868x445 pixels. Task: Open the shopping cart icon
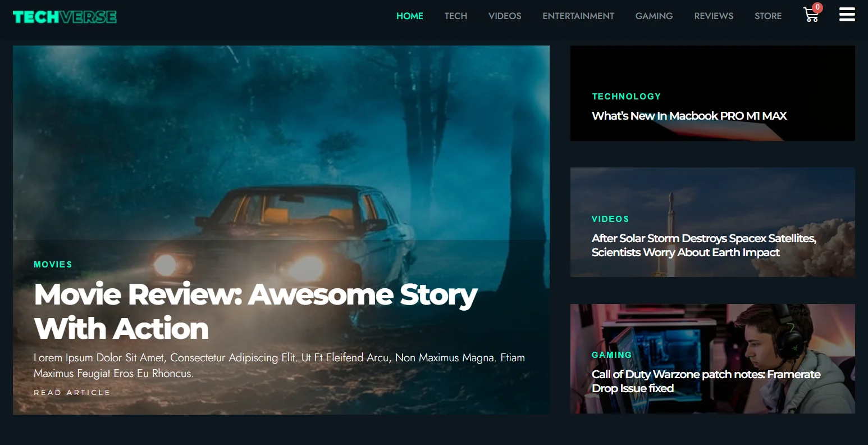[x=811, y=15]
